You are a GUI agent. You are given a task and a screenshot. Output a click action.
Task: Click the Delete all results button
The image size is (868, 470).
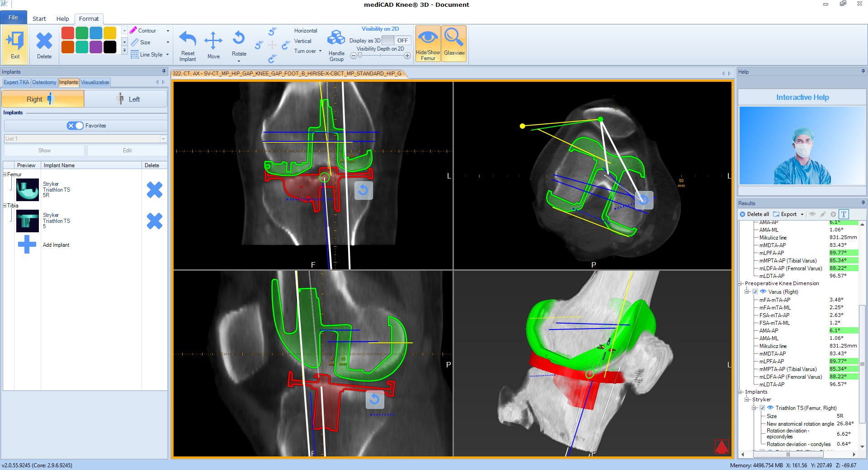coord(755,214)
